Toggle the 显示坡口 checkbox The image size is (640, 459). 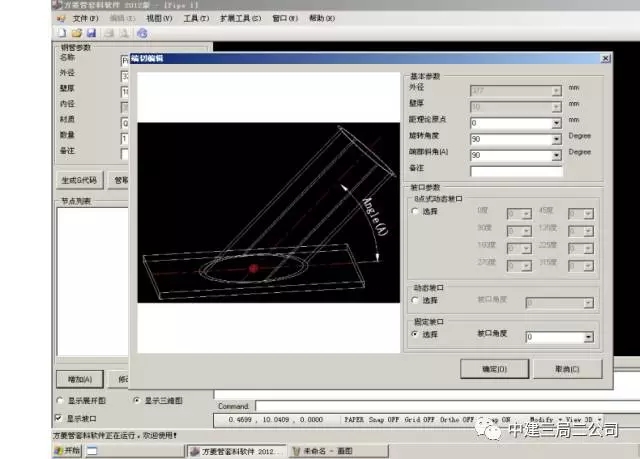pos(58,417)
